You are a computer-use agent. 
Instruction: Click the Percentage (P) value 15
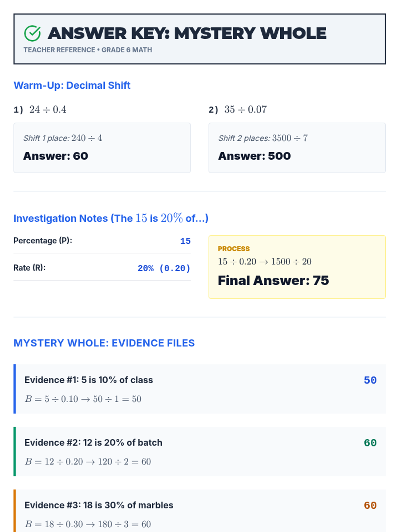185,241
